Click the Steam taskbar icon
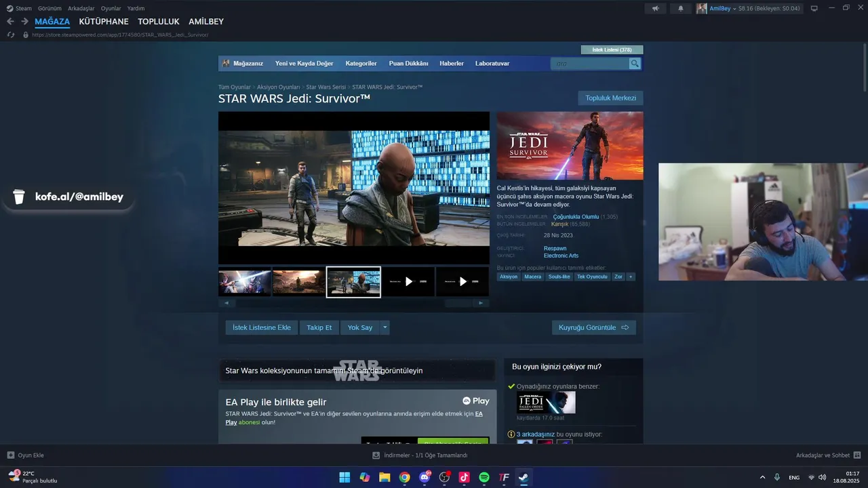Viewport: 868px width, 488px height. [524, 477]
